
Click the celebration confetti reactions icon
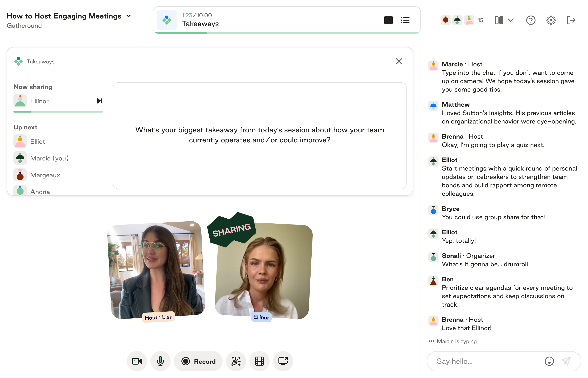coord(236,361)
